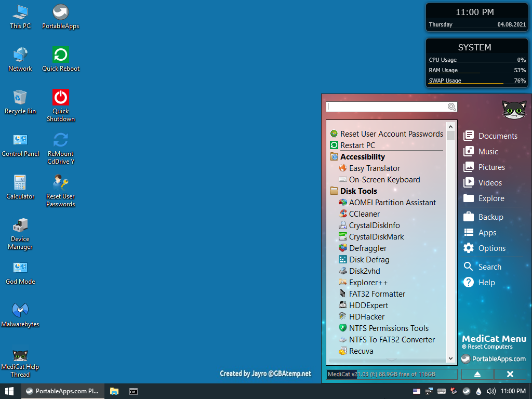Open Calculator desktop shortcut
This screenshot has width=532, height=399.
click(20, 187)
